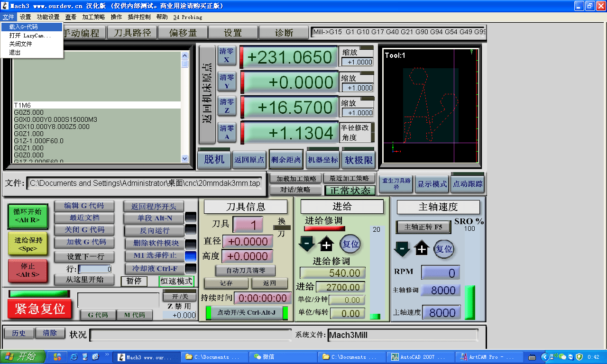Zero the Z axis with 清零 Z
Image resolution: width=607 pixels, height=364 pixels.
[227, 107]
